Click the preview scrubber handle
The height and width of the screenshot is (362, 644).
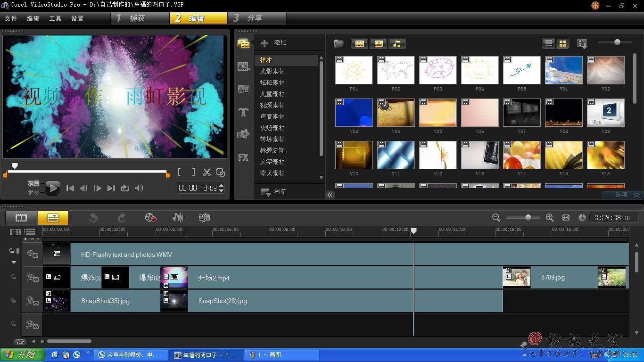click(15, 166)
